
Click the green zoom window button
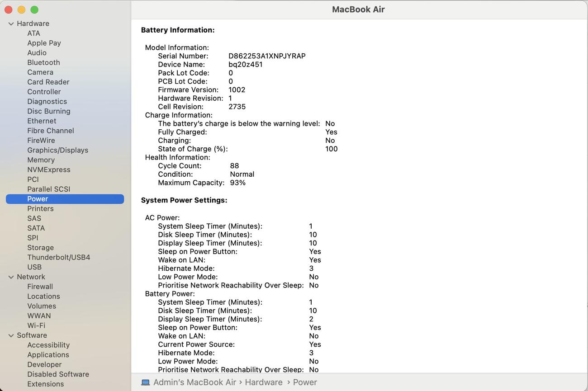click(34, 9)
